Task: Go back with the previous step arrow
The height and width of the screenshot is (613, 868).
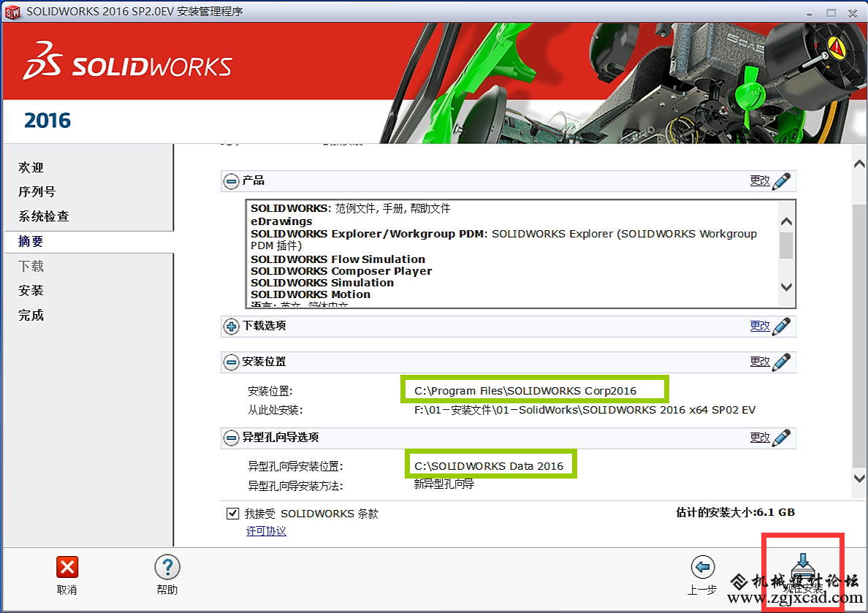Action: pyautogui.click(x=703, y=567)
